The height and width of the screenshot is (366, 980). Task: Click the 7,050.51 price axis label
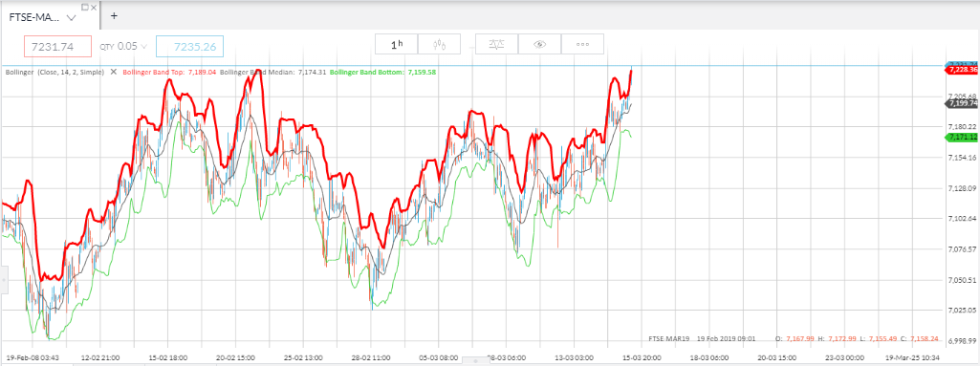click(963, 280)
